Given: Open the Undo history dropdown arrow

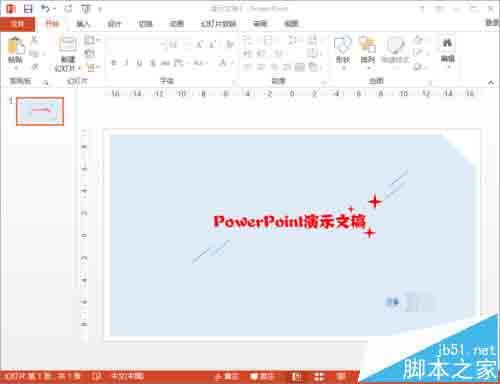Looking at the screenshot, I should (54, 9).
